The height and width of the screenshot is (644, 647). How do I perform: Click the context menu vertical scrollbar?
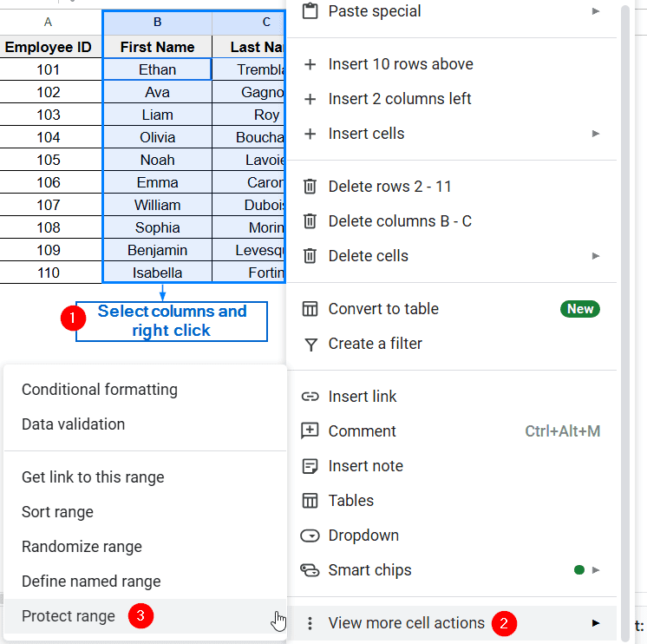(625, 322)
